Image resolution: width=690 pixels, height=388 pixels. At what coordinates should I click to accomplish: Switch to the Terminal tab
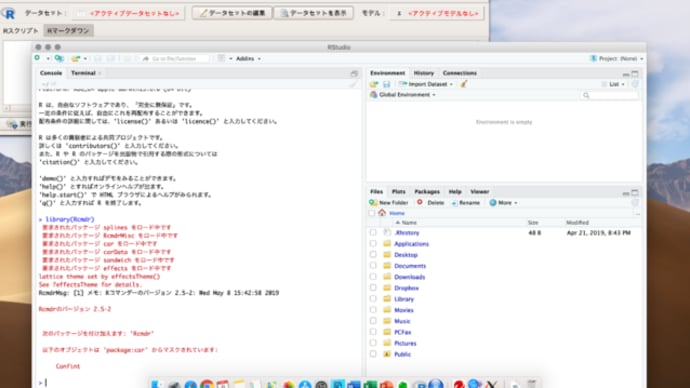[83, 73]
